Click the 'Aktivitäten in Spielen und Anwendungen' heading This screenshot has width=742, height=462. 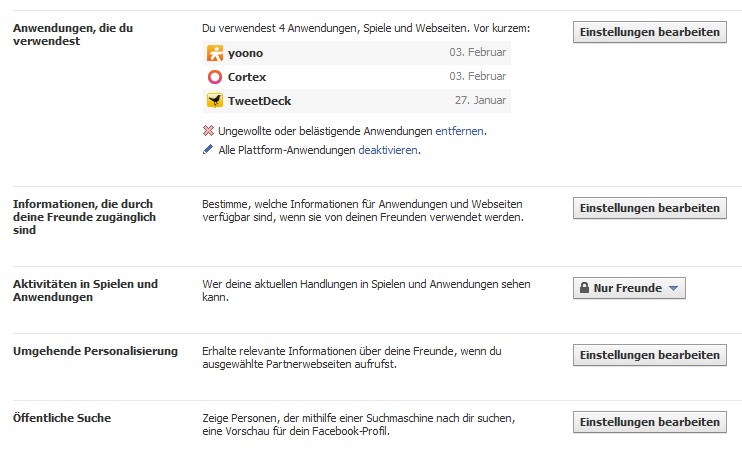[x=85, y=290]
